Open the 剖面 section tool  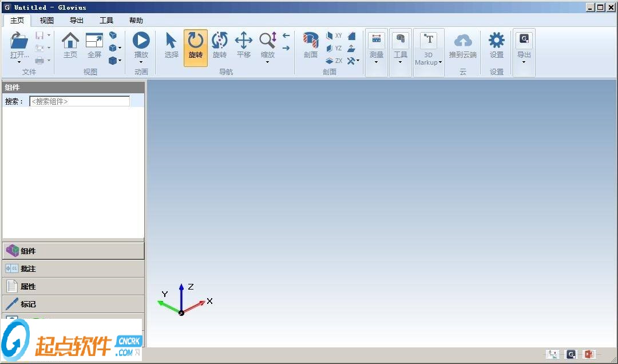[x=310, y=45]
